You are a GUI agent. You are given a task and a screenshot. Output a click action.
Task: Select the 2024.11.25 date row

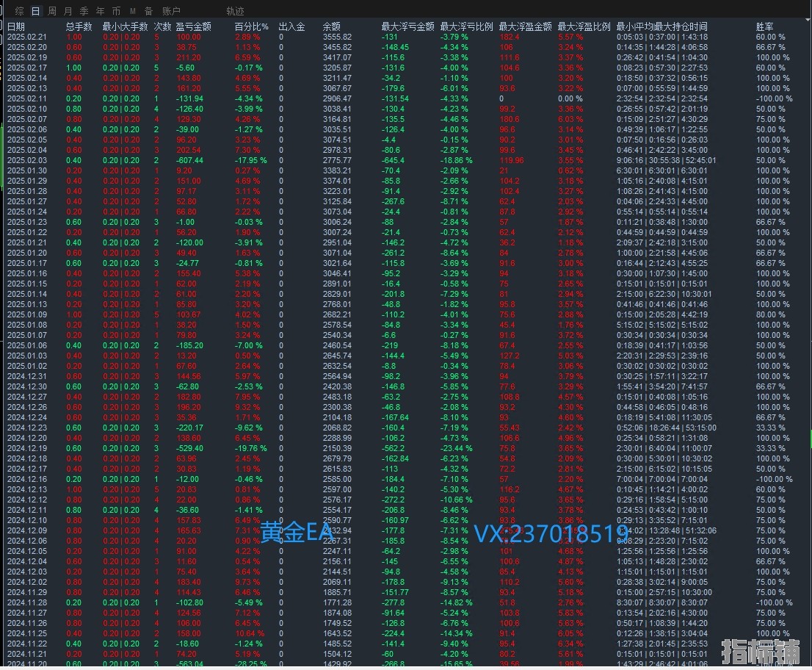click(27, 633)
